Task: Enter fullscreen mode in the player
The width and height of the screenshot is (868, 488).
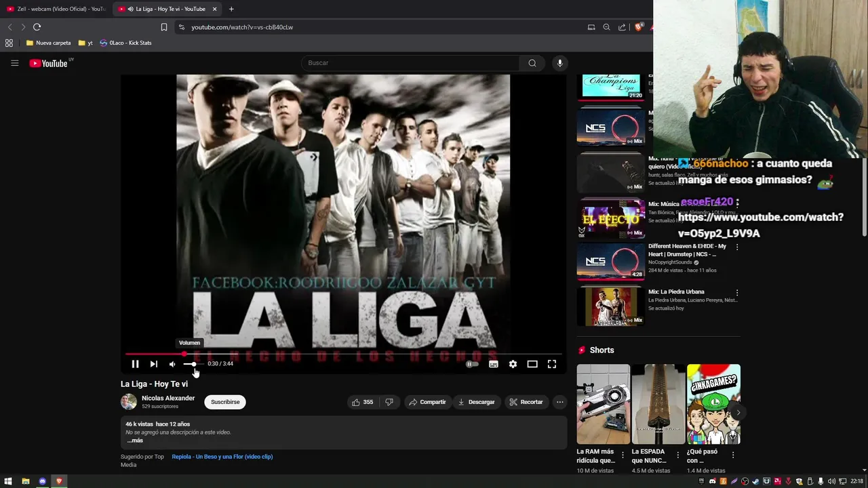Action: (552, 364)
